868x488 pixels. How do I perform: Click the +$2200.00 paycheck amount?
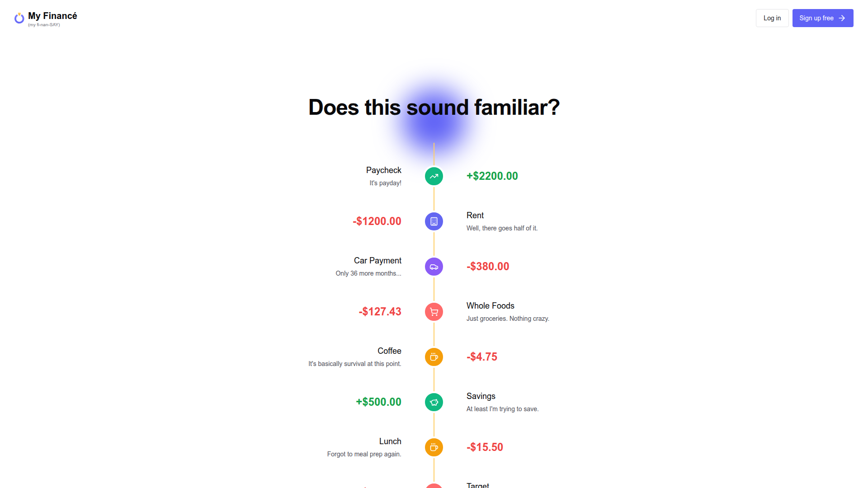click(x=492, y=176)
